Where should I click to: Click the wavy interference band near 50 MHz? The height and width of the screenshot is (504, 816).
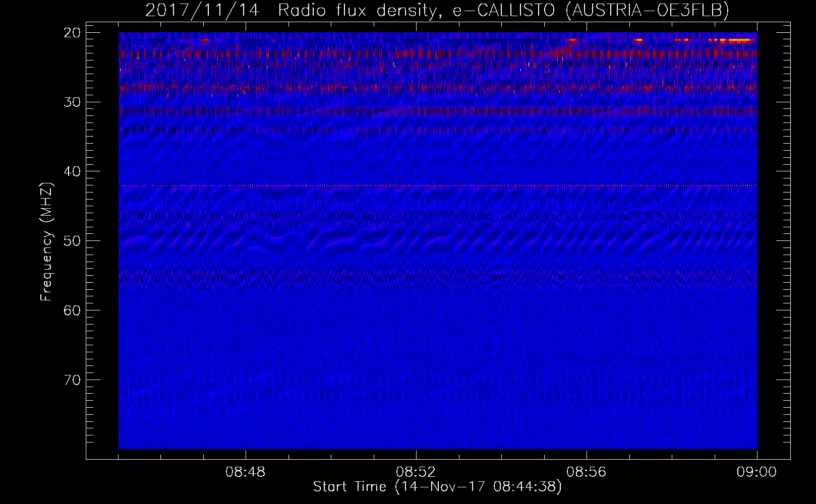[438, 242]
